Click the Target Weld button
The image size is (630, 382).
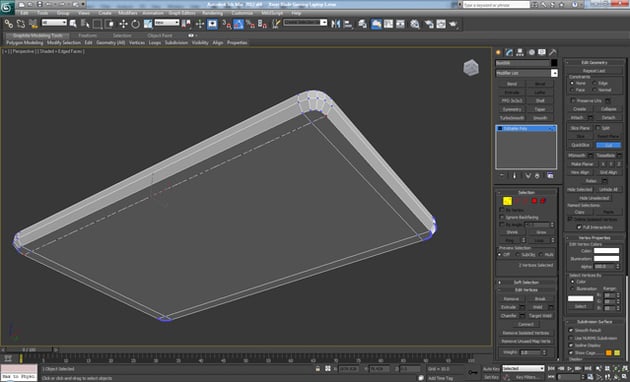pyautogui.click(x=540, y=316)
